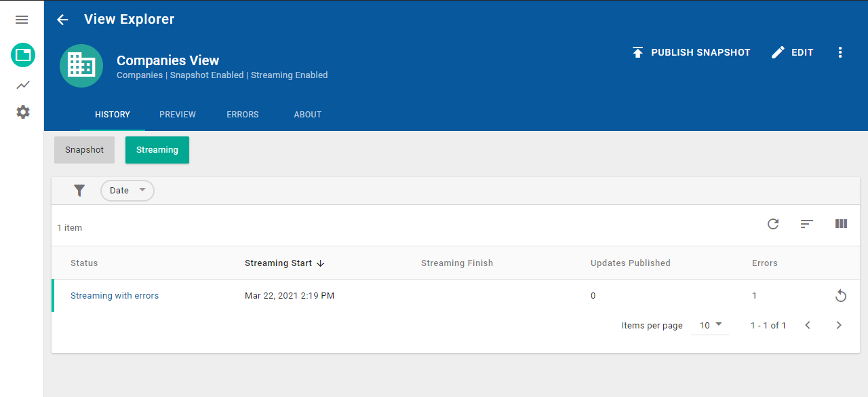Click the back arrow beside View Explorer
The image size is (868, 397).
[x=62, y=20]
